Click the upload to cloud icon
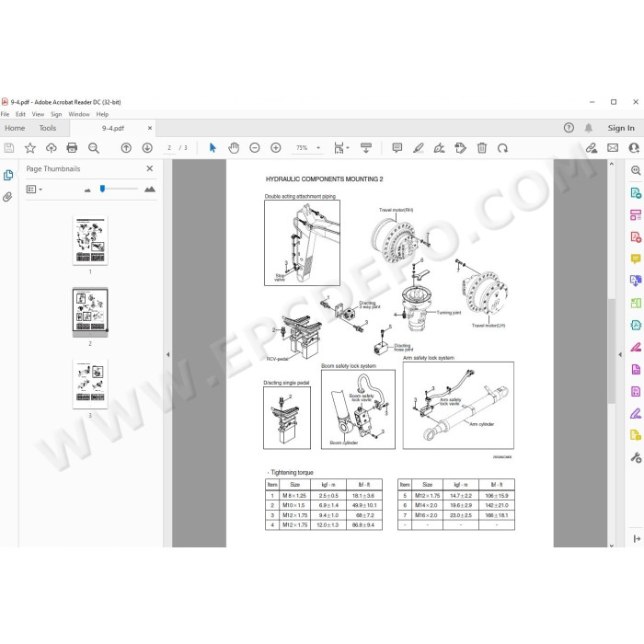This screenshot has height=644, width=644. [51, 148]
